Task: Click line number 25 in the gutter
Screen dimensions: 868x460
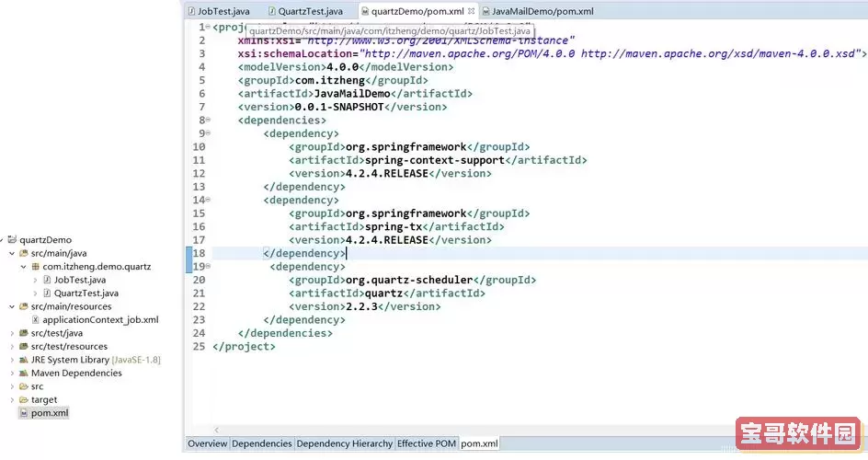Action: [x=199, y=346]
